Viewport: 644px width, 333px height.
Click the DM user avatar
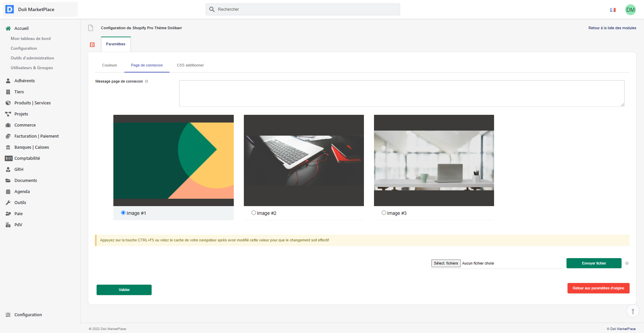[630, 10]
